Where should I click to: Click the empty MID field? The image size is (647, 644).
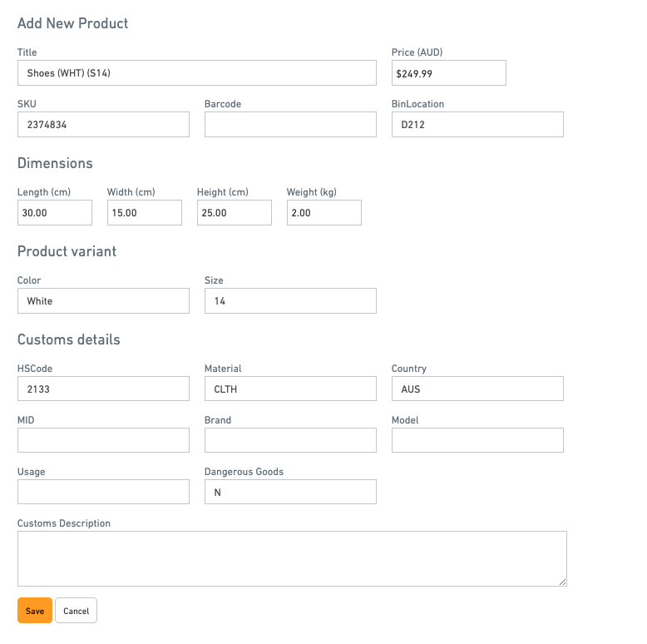tap(103, 441)
